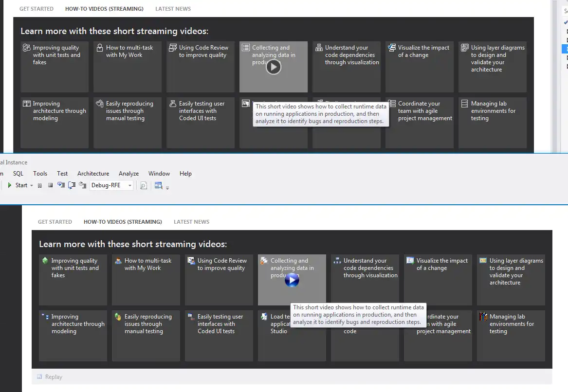Open the Coded UI tests video link in the upper start page
The height and width of the screenshot is (392, 568).
coord(201,123)
